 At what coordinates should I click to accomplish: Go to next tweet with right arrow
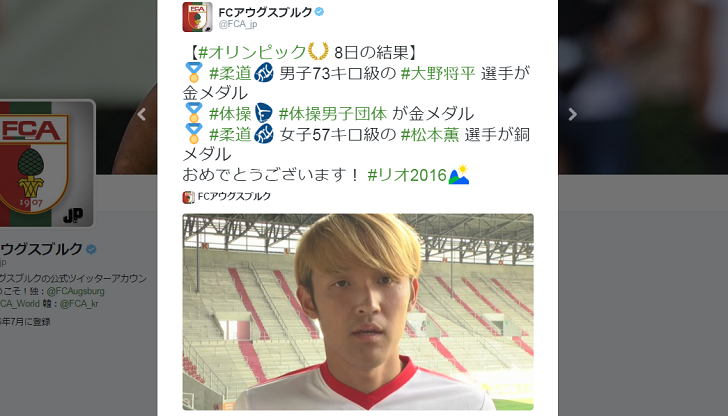click(x=573, y=114)
